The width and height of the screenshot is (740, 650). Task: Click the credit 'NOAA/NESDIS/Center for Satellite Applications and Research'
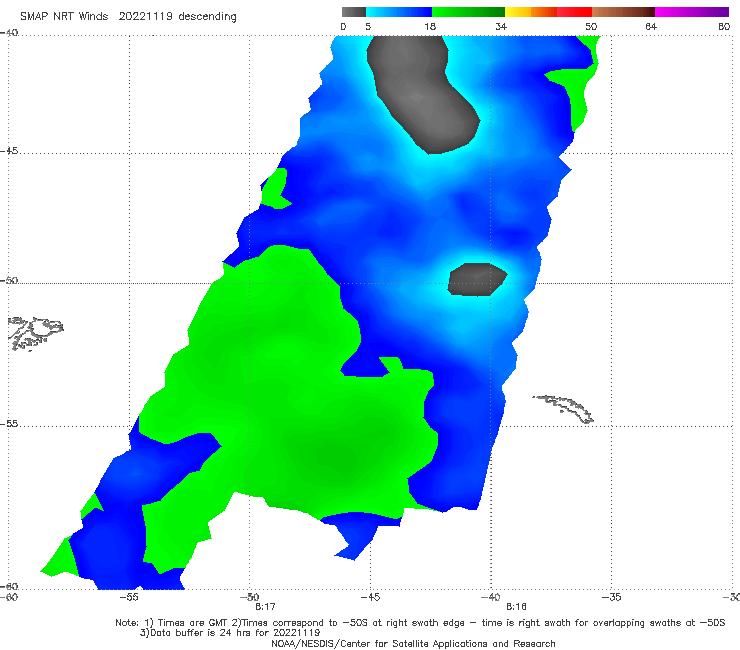tap(413, 644)
